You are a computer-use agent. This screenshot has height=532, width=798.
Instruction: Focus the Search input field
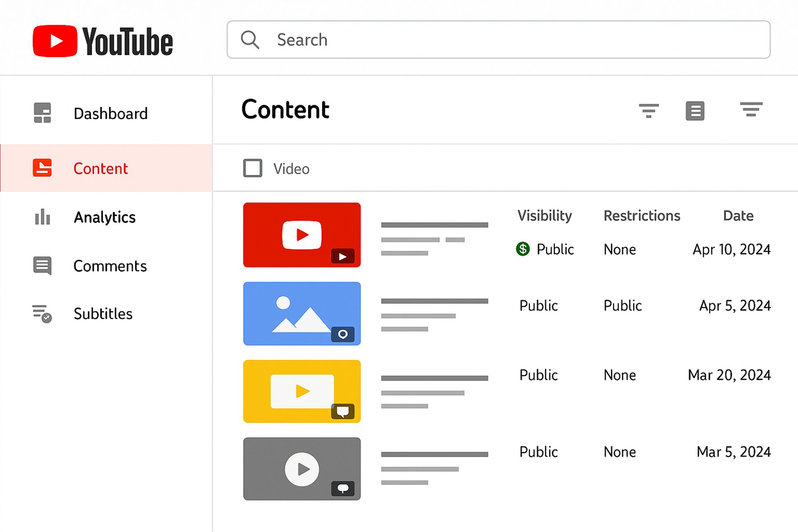[x=498, y=40]
